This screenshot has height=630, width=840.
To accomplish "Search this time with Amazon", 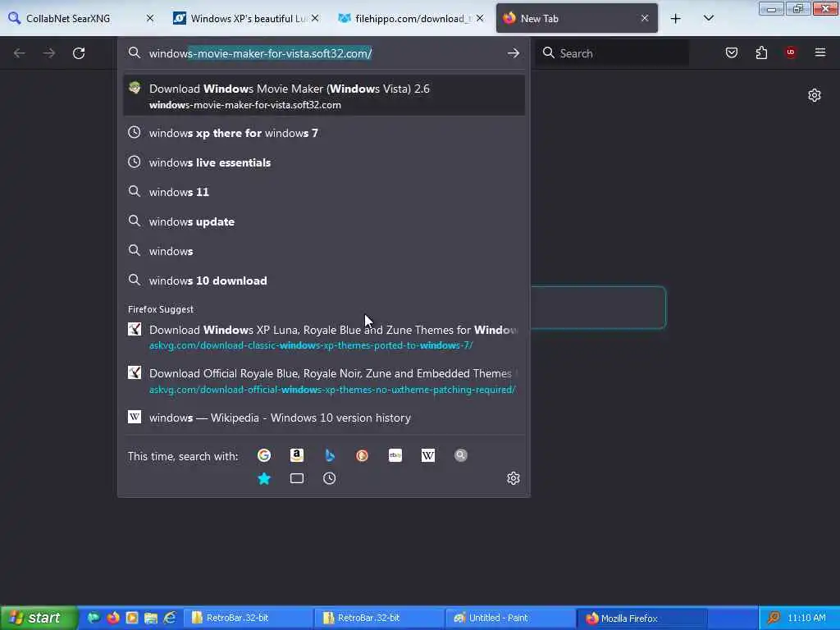I will [x=297, y=455].
